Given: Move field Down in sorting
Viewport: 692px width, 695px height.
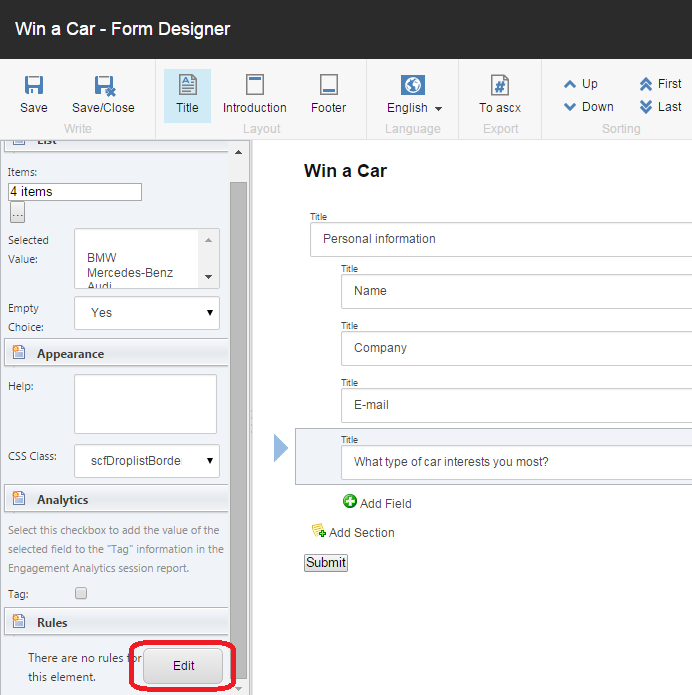Looking at the screenshot, I should point(587,107).
